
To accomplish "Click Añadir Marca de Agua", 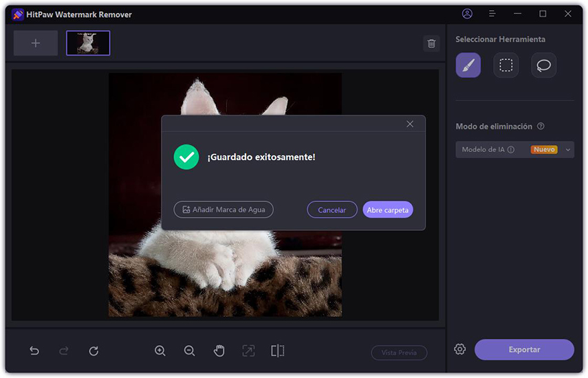I will 224,210.
